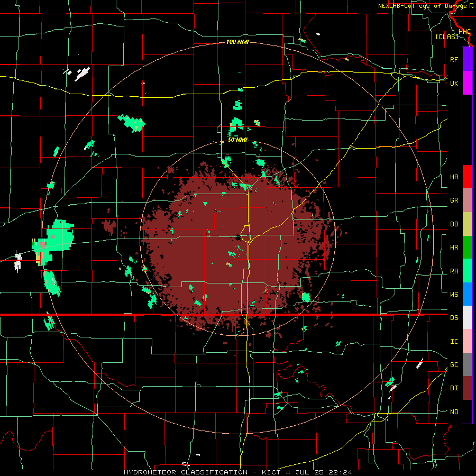
Task: Click the DS legend label
Action: (454, 318)
